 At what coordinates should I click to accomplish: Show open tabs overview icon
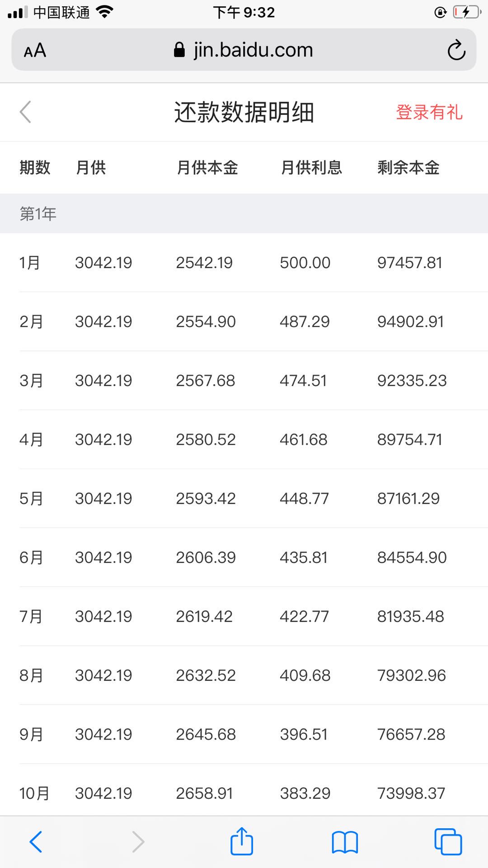point(448,842)
